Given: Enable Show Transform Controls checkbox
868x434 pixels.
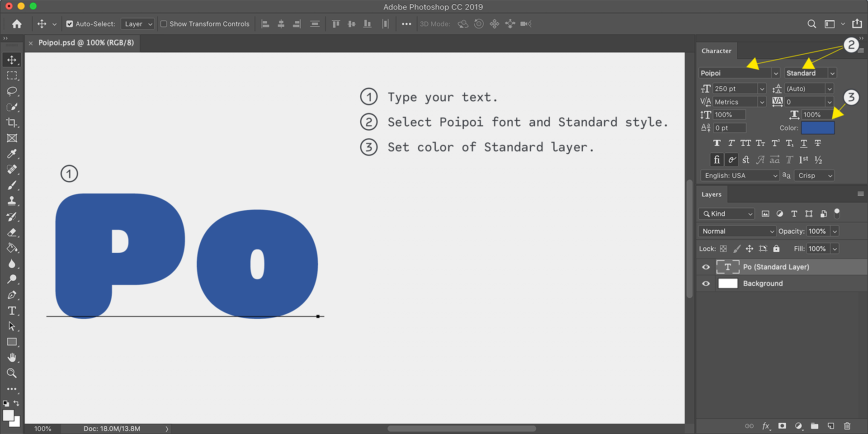Looking at the screenshot, I should coord(164,24).
